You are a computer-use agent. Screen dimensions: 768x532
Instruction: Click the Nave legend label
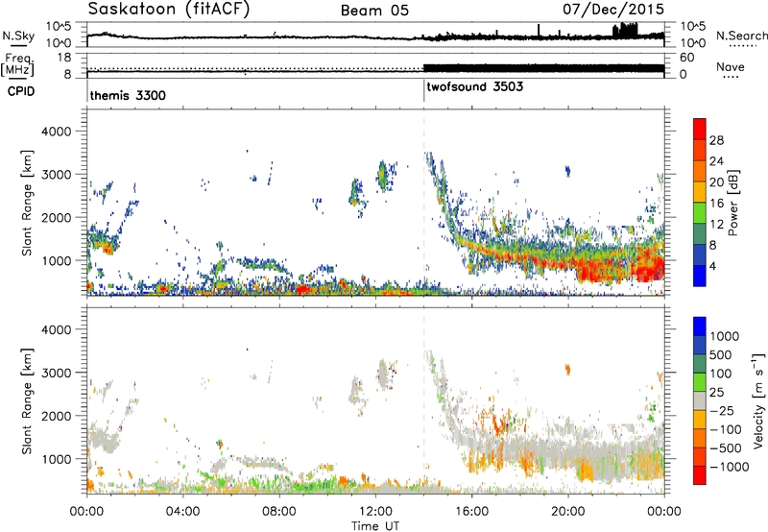click(x=731, y=66)
